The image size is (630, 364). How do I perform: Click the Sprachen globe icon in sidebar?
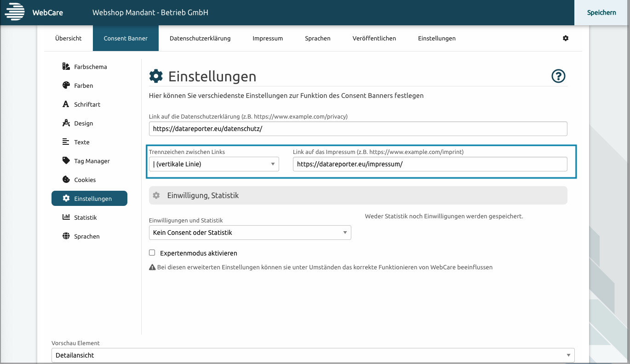coord(66,236)
